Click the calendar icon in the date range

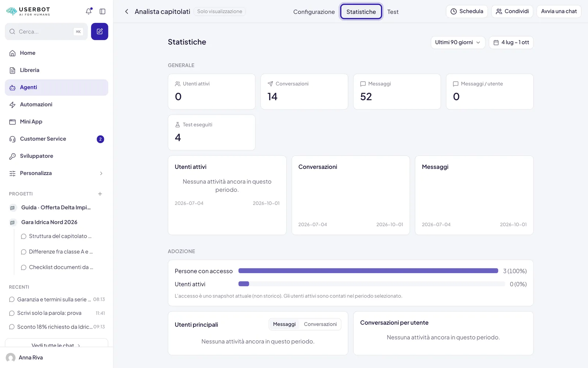coord(496,43)
